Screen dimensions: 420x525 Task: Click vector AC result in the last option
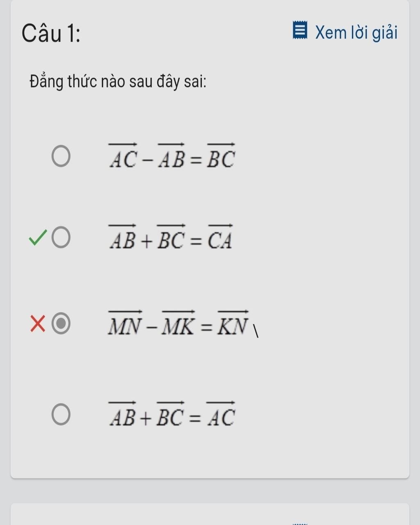point(221,414)
